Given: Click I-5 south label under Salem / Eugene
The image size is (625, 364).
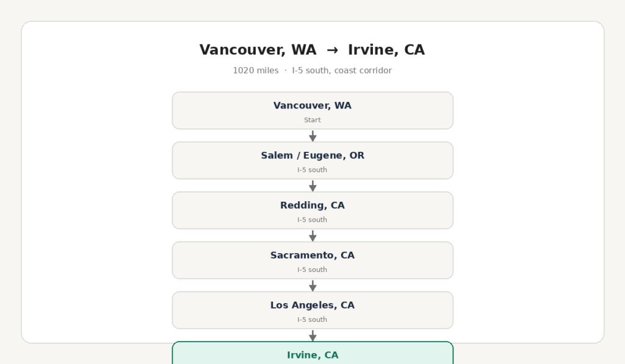Looking at the screenshot, I should [312, 170].
